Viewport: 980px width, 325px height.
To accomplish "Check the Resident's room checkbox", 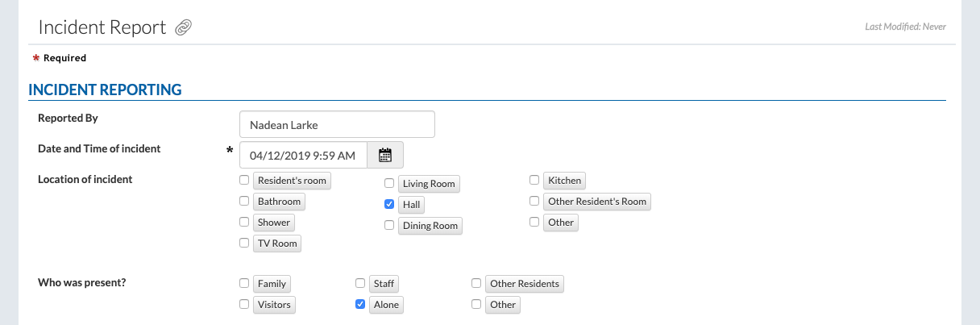I will pyautogui.click(x=244, y=180).
